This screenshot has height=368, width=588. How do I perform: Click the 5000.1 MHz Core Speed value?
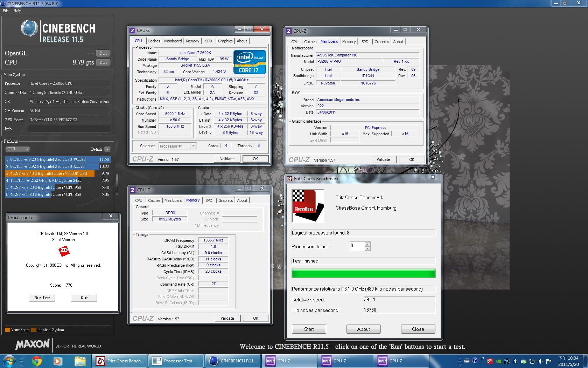pos(175,114)
